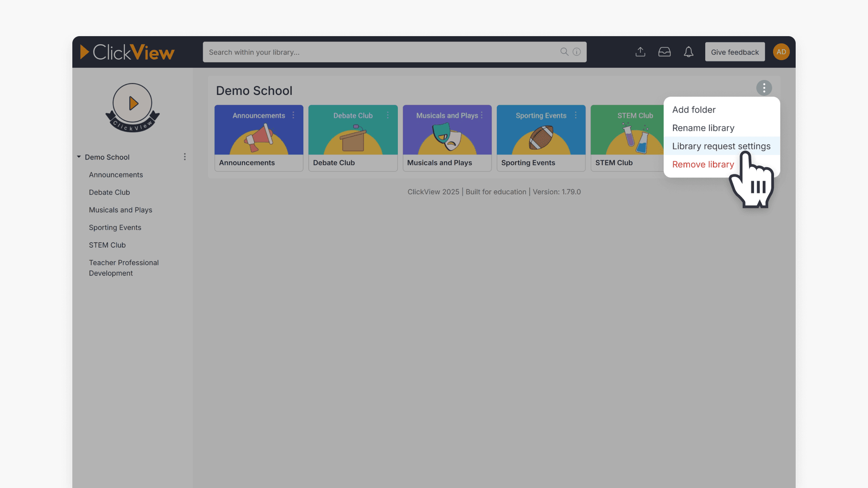Open the kebab menu on the Announcements card
Screen dimensions: 868x488
point(293,115)
